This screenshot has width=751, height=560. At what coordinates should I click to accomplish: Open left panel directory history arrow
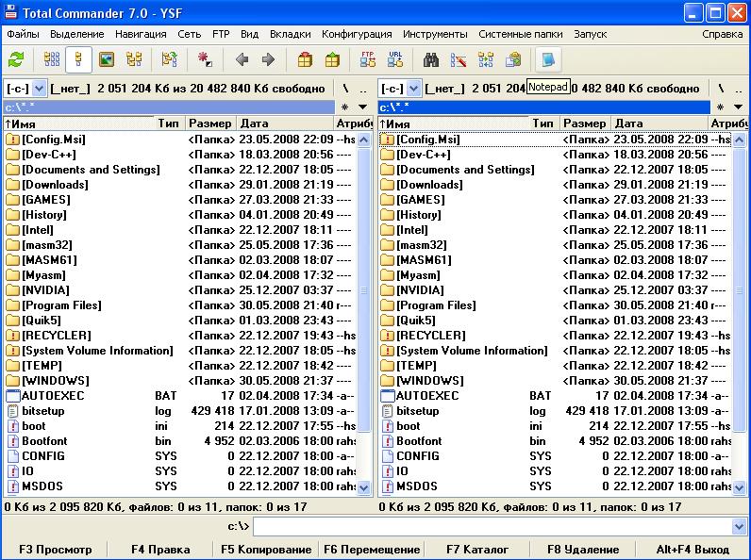(363, 107)
